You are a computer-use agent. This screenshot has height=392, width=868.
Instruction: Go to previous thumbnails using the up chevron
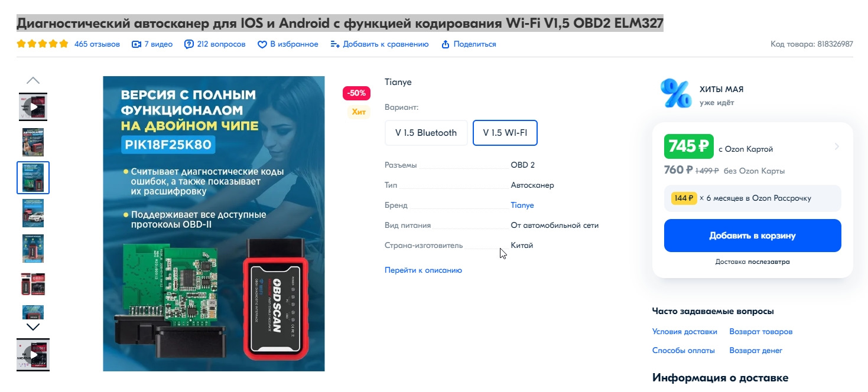point(33,80)
